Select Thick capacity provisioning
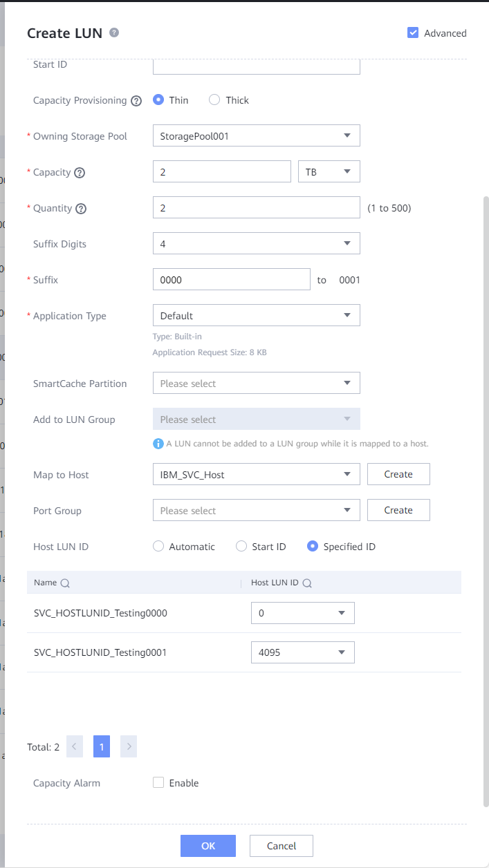This screenshot has height=868, width=489. [214, 100]
